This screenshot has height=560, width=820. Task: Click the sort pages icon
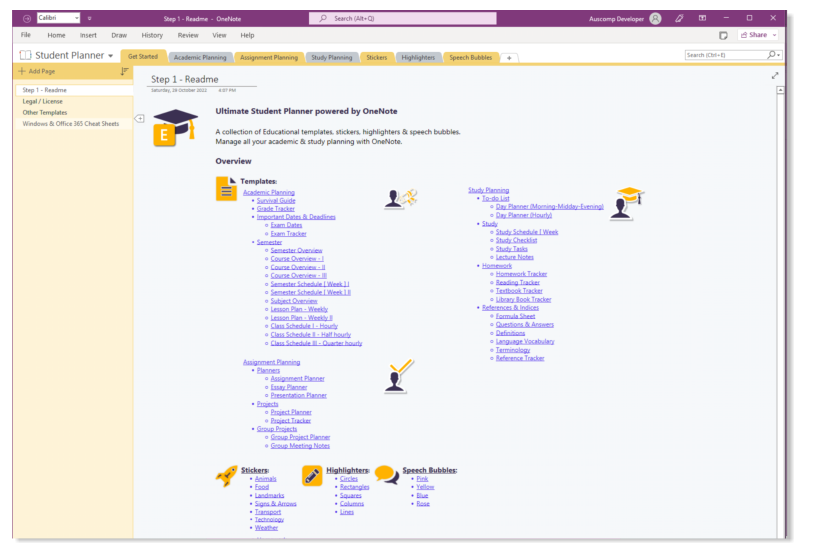(124, 71)
